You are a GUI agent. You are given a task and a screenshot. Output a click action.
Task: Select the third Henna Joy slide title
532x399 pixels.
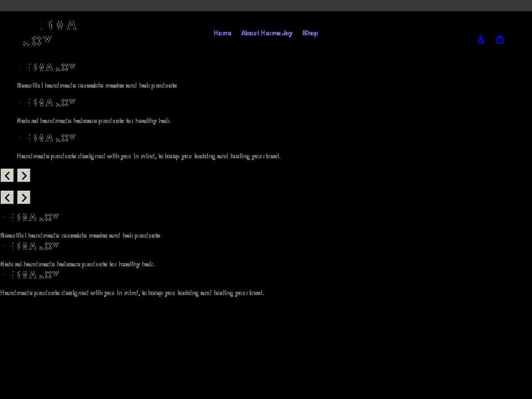47,137
